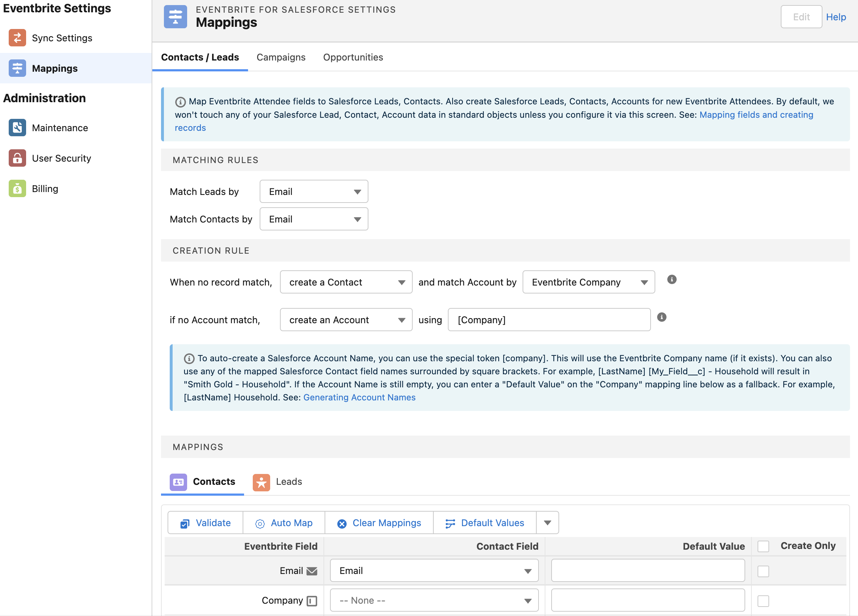Click the Email row Default Value input
This screenshot has height=616, width=858.
pyautogui.click(x=648, y=570)
